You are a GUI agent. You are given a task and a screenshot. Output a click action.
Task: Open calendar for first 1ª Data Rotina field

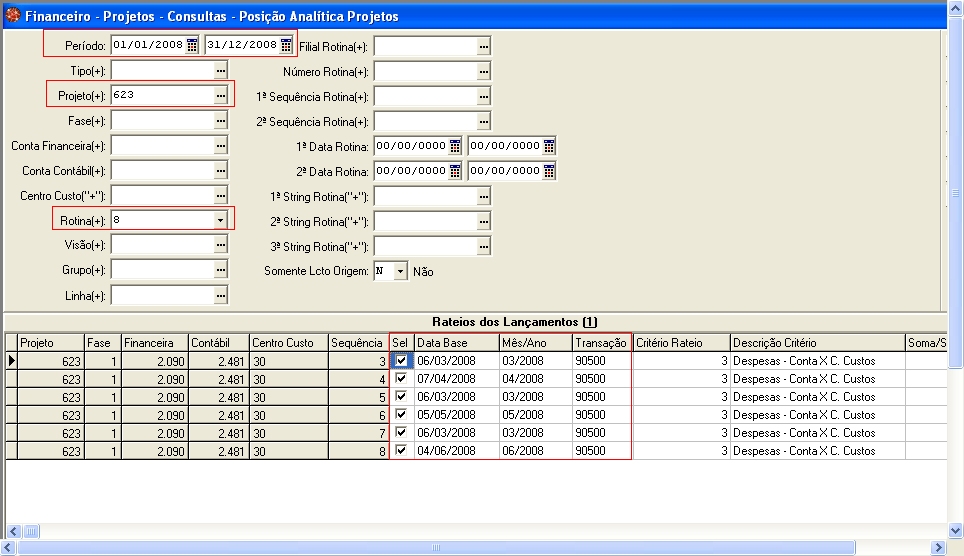point(455,146)
